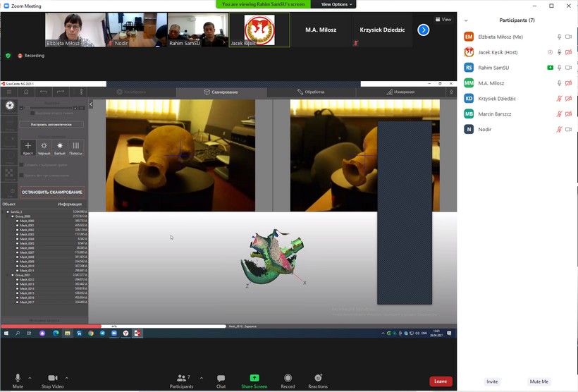Click the Stop Video camera icon
Viewport: 578px width, 392px height.
pyautogui.click(x=52, y=379)
